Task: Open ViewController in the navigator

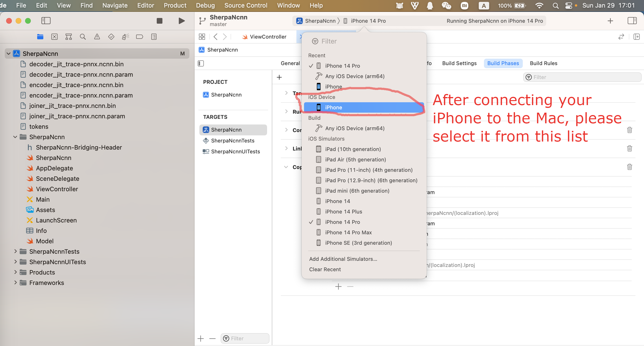Action: (x=57, y=189)
